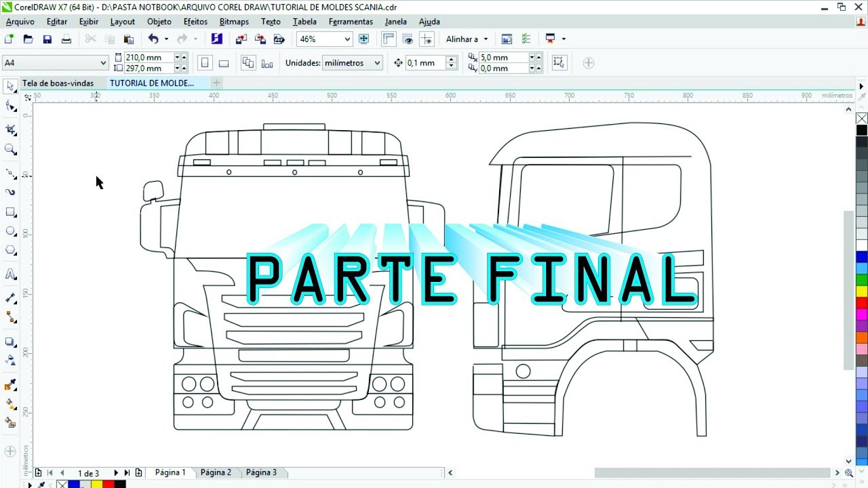Open the Alinhar a dropdown
The height and width of the screenshot is (488, 868).
[x=467, y=39]
